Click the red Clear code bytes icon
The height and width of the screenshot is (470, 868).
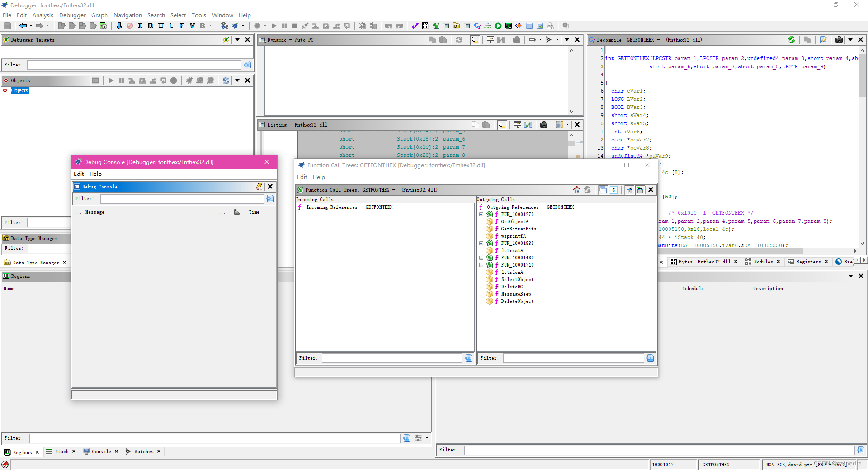[130, 26]
